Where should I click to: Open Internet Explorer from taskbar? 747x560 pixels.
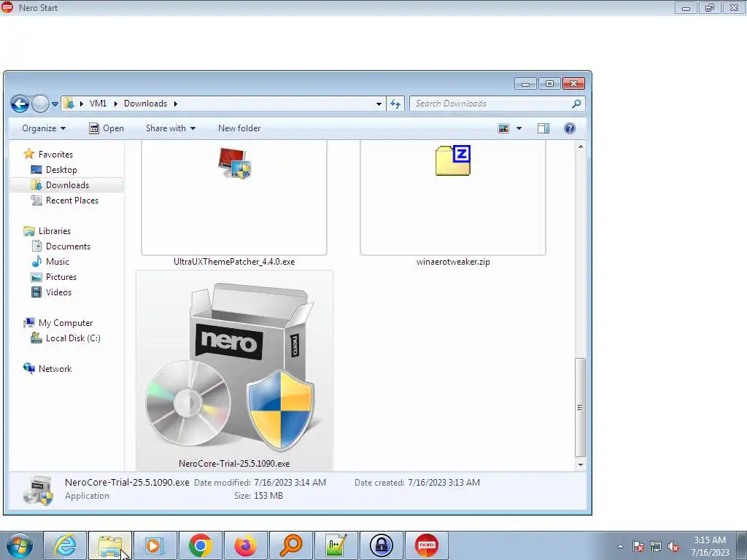point(65,545)
